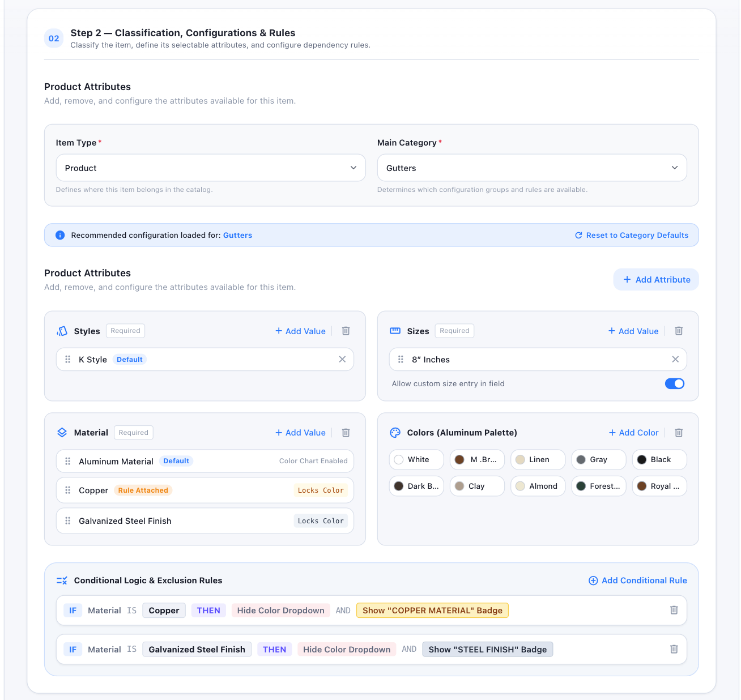Image resolution: width=741 pixels, height=700 pixels.
Task: Remove the K Style value
Action: point(342,359)
